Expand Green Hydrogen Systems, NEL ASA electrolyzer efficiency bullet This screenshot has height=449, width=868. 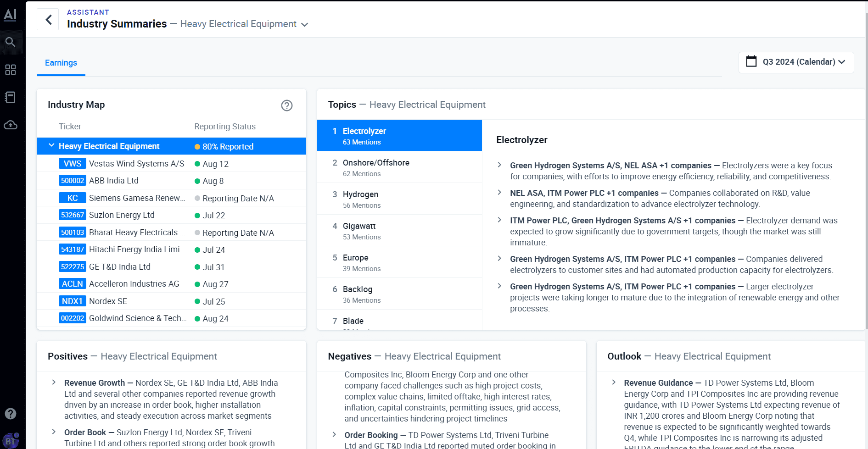[x=499, y=165]
